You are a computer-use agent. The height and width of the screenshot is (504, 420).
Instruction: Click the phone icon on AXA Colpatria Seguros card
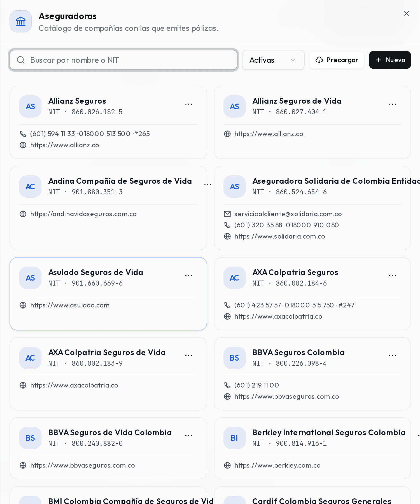tap(227, 305)
